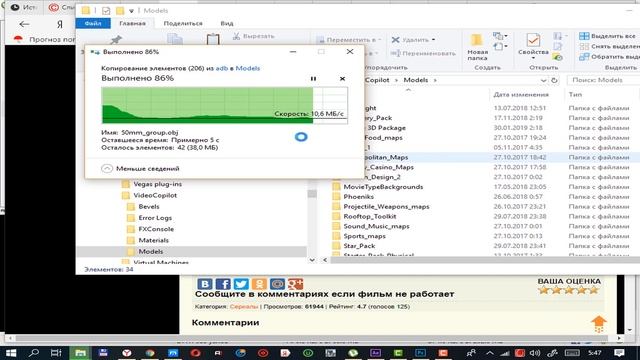
Task: Share via the Facebook icon on the webpage
Action: point(223,284)
